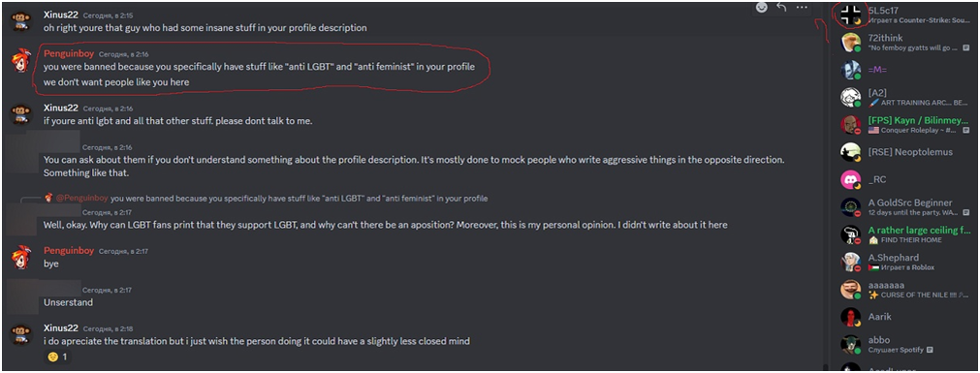Open Penguinboy's username on the 'bye' message
The height and width of the screenshot is (373, 980).
(69, 251)
